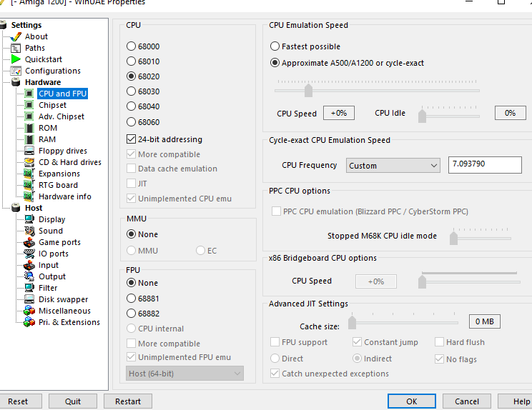
Task: Confirm settings with the OK button
Action: tap(412, 401)
